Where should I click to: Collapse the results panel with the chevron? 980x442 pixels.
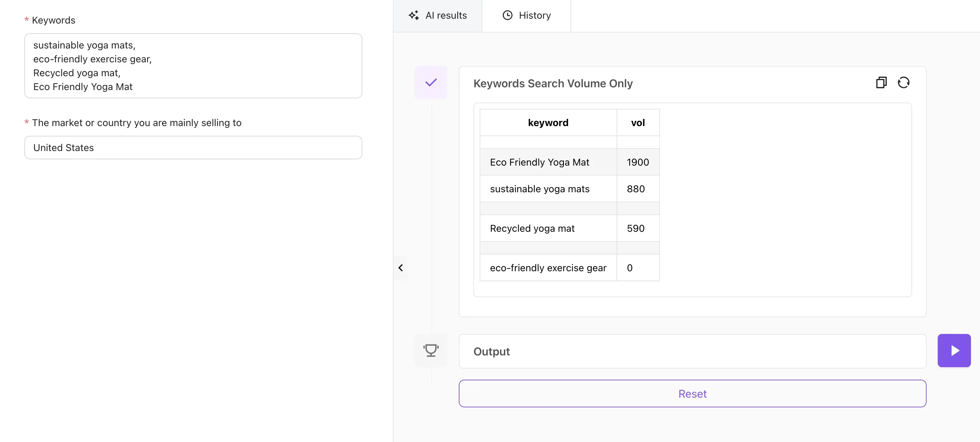(401, 267)
